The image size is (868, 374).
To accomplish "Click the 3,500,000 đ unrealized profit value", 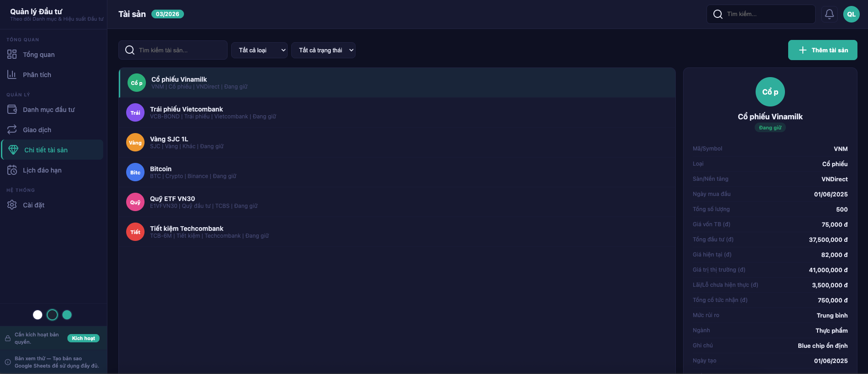I will [830, 285].
